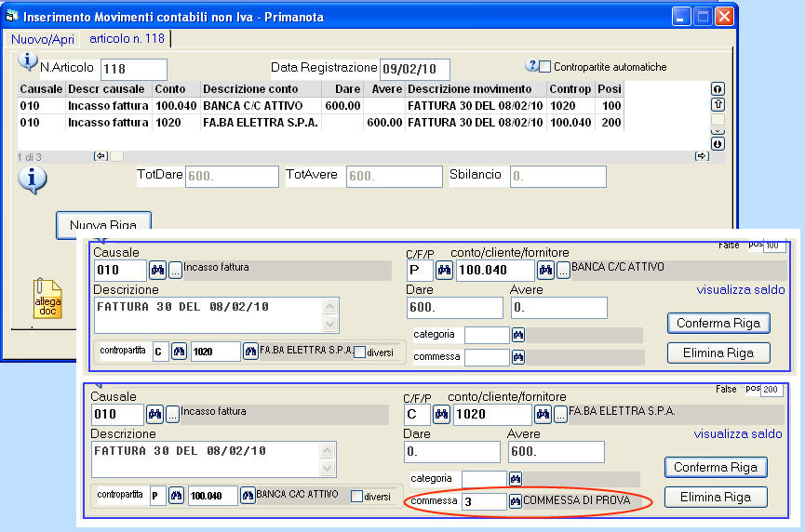Select grid row with BANCA C/C ATTIVO
This screenshot has width=805, height=532.
point(320,106)
